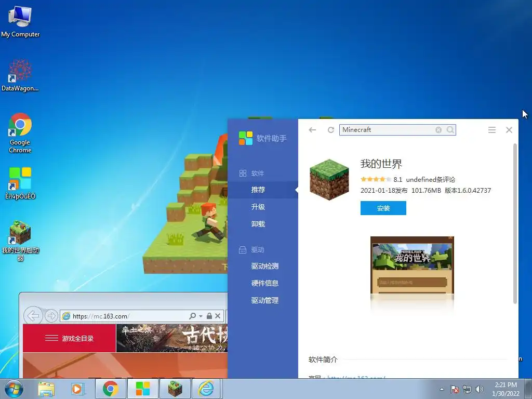Image resolution: width=532 pixels, height=399 pixels.
Task: Click back arrow in Internet Explorer window
Action: 33,316
